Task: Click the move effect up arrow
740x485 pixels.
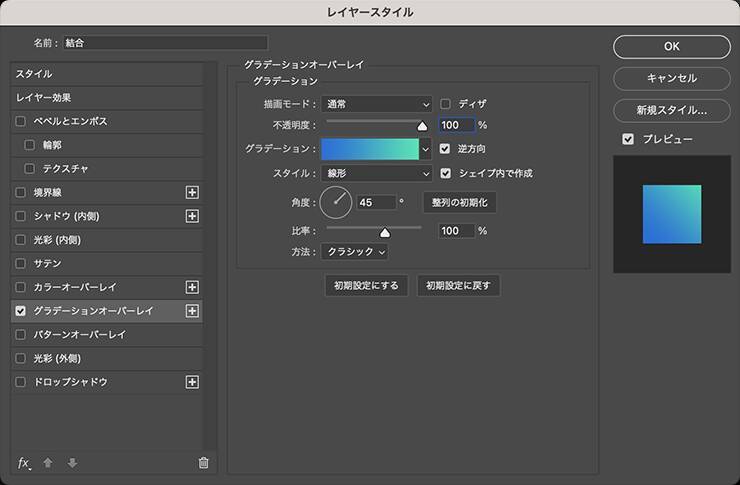Action: point(48,463)
